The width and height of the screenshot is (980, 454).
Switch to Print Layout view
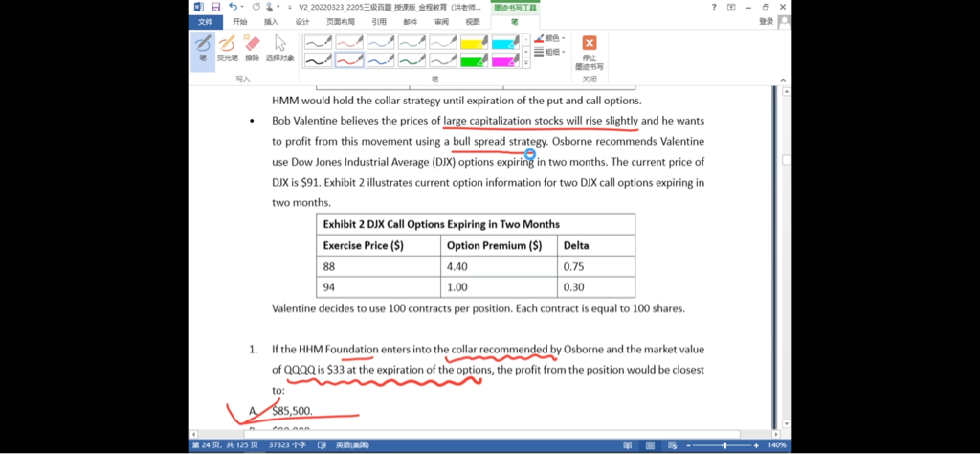pyautogui.click(x=651, y=445)
